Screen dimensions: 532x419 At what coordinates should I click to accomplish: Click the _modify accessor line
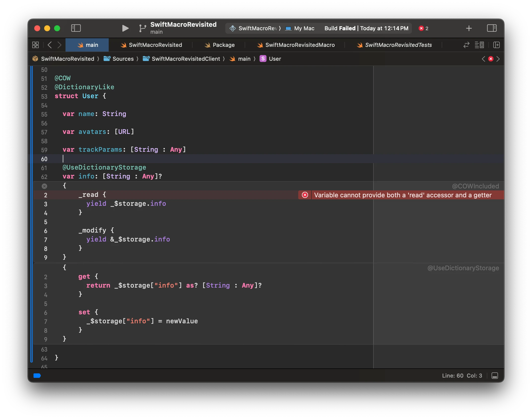96,230
